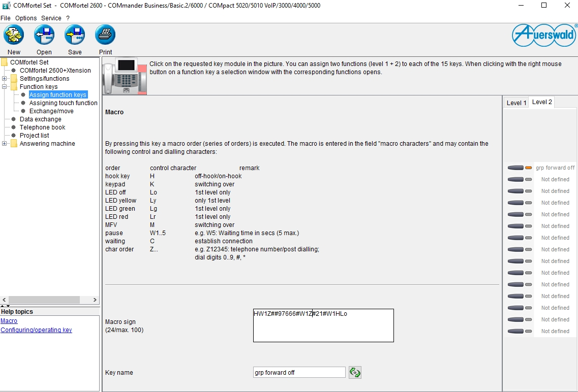This screenshot has height=392, width=578.
Task: Expand the Answering machine tree node
Action: tap(4, 144)
